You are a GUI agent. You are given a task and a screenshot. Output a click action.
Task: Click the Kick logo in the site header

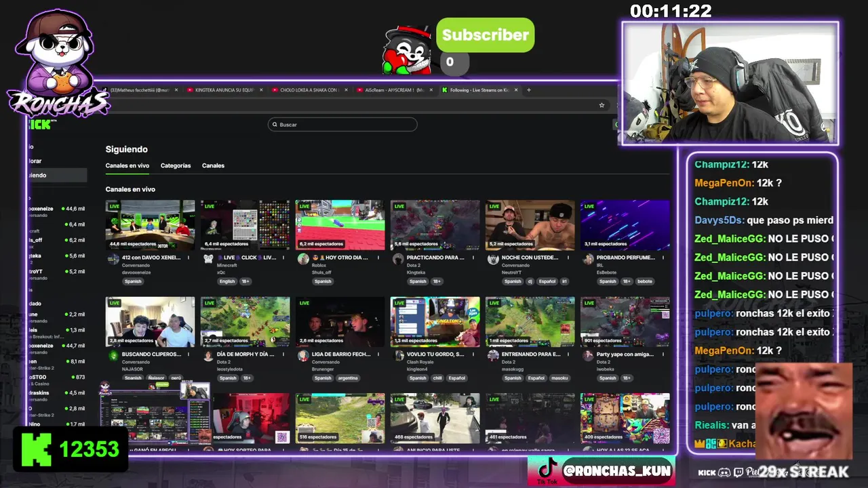(x=39, y=125)
